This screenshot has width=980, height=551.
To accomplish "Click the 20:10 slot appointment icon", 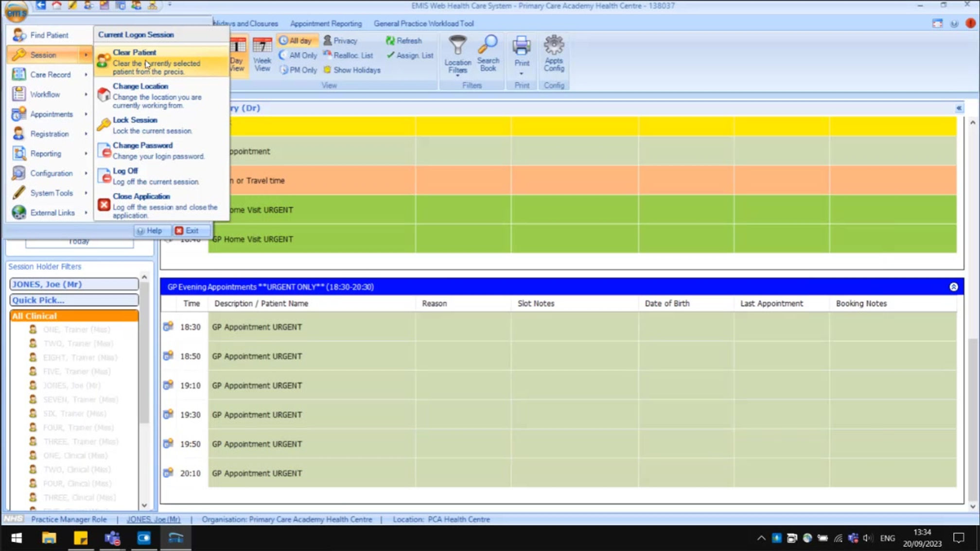I will point(168,472).
